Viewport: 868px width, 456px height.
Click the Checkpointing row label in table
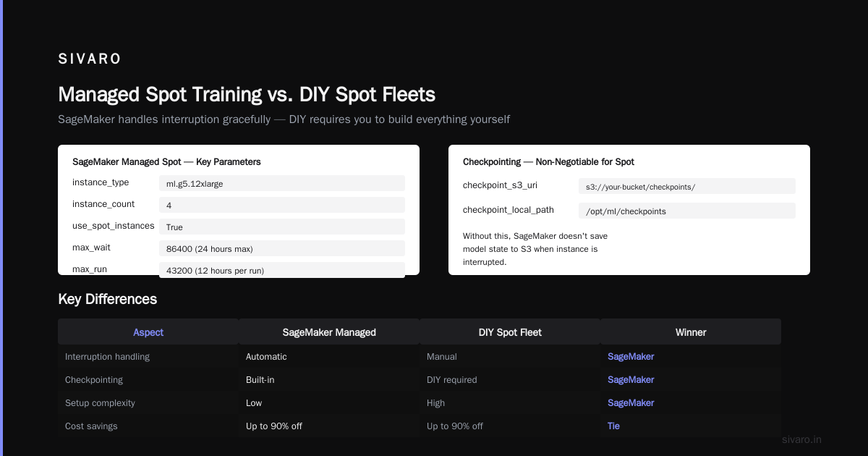[x=94, y=379]
